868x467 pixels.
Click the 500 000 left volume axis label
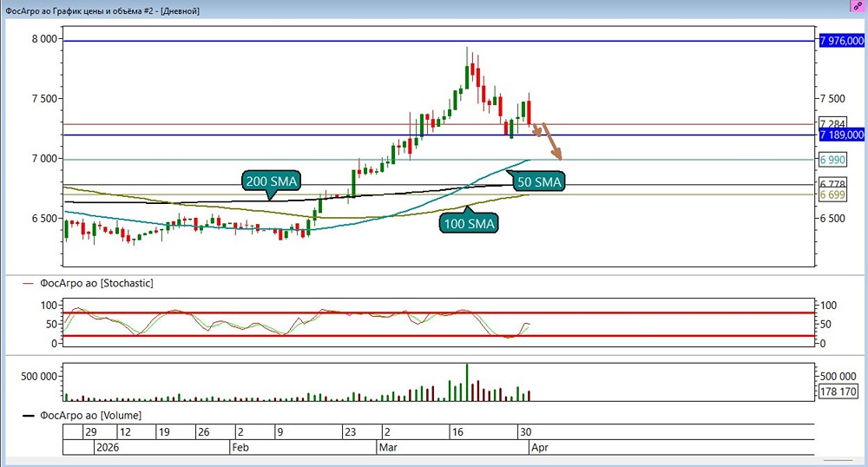click(x=39, y=376)
